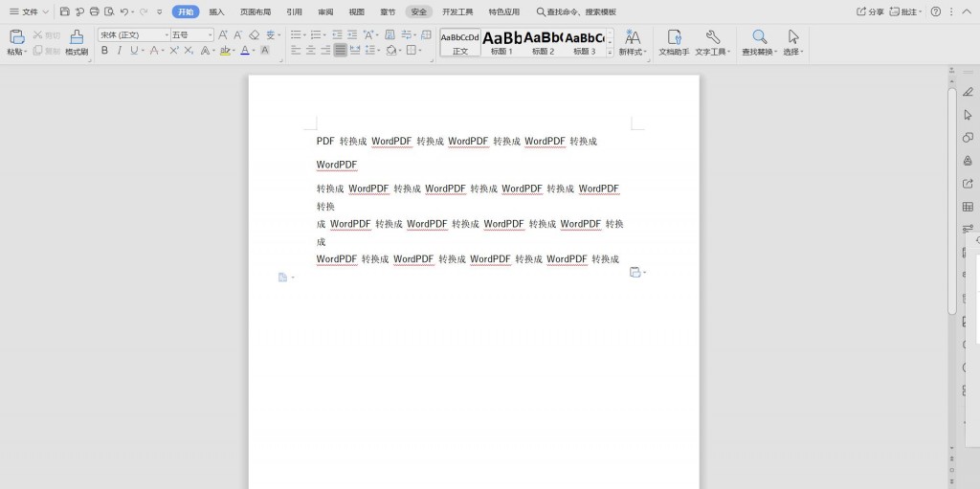Click the arrow cursor icon in right sidebar

click(x=968, y=115)
